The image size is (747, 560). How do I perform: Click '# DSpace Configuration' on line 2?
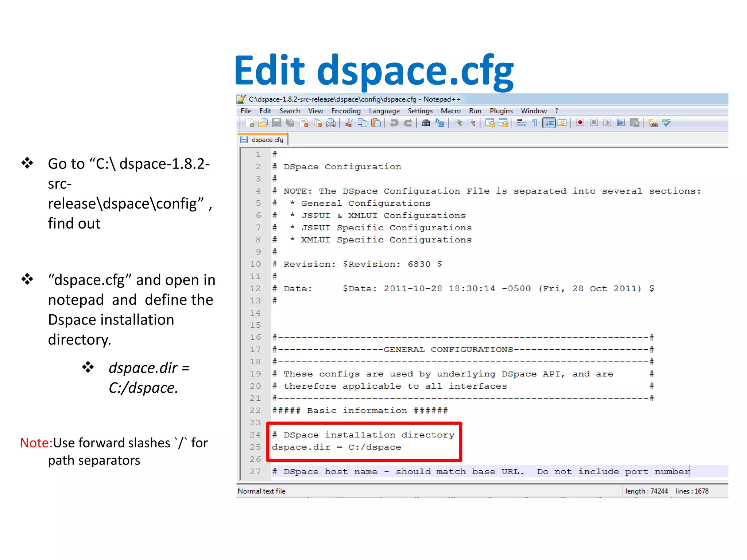coord(337,167)
